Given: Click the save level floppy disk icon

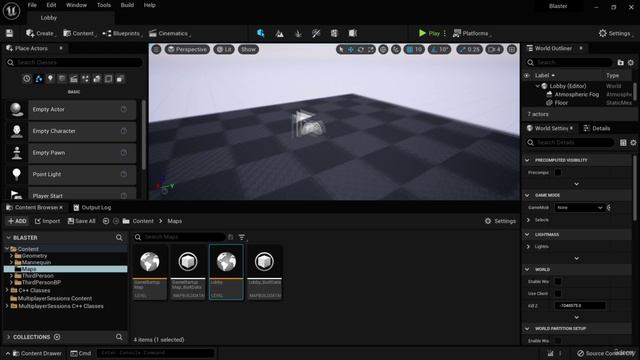Looking at the screenshot, I should 9,33.
